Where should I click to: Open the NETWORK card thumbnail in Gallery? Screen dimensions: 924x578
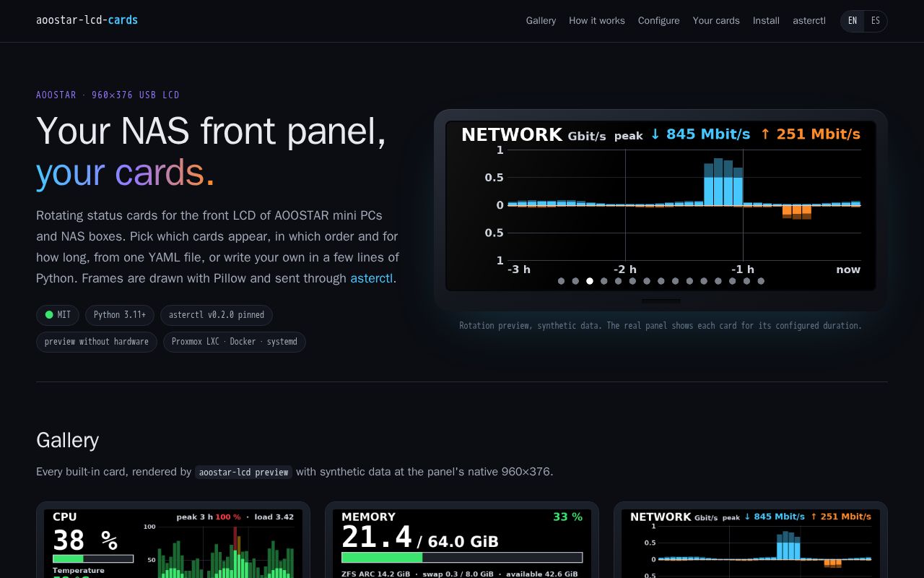coord(751,542)
